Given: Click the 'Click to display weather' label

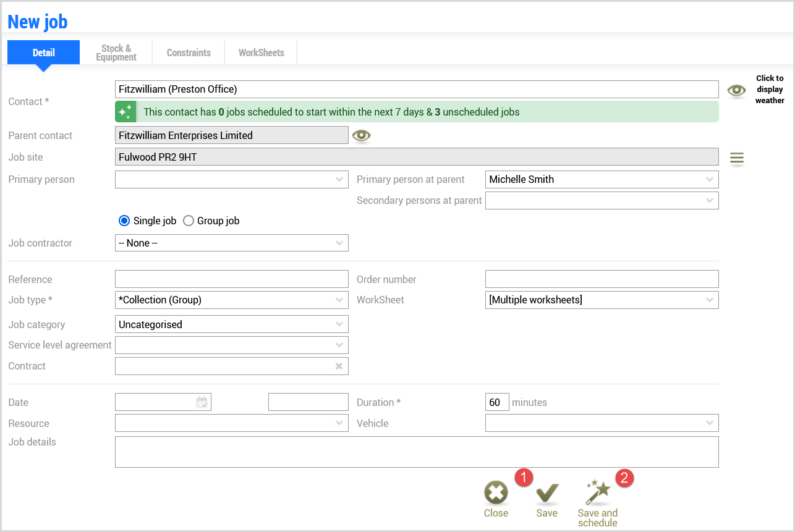Looking at the screenshot, I should pos(770,89).
